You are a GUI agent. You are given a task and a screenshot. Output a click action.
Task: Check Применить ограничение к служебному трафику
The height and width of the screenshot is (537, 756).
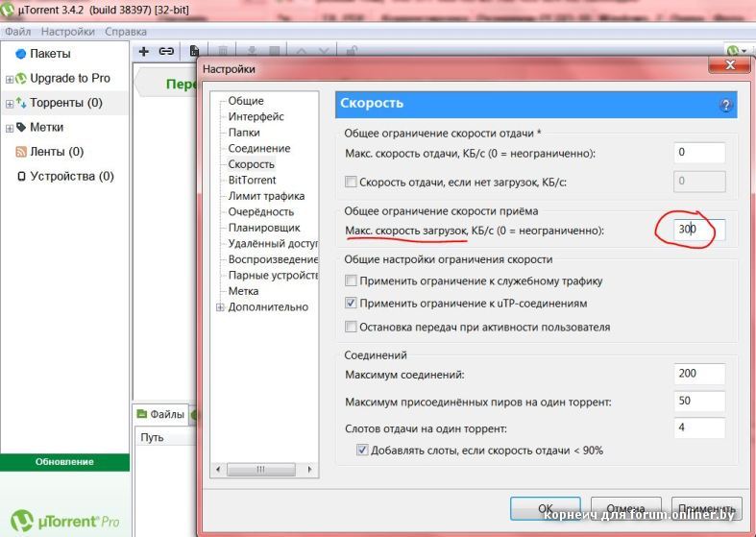point(351,281)
